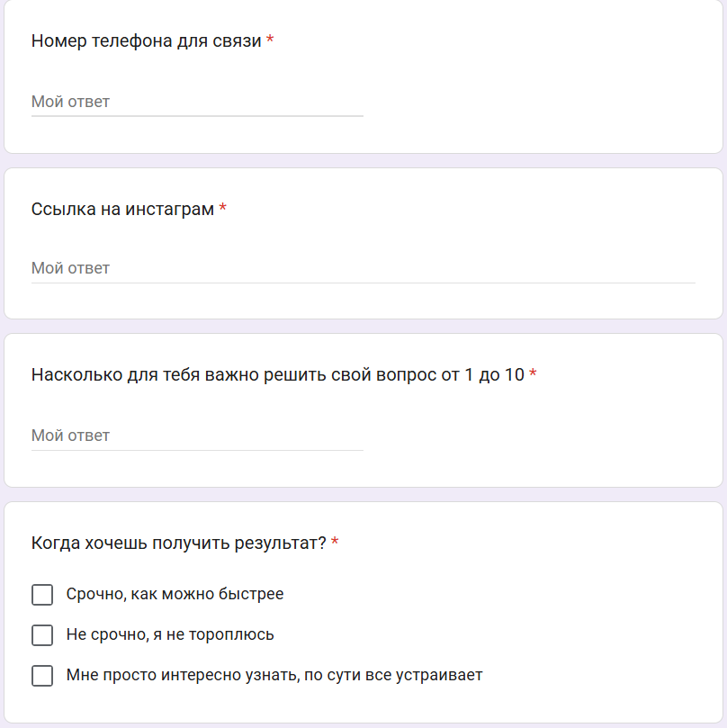Click "Мой ответ" placeholder under importance question
The width and height of the screenshot is (727, 728).
point(70,436)
